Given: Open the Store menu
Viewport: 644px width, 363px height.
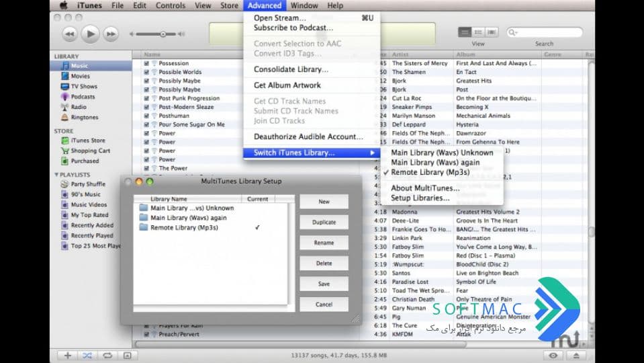Looking at the screenshot, I should [229, 5].
